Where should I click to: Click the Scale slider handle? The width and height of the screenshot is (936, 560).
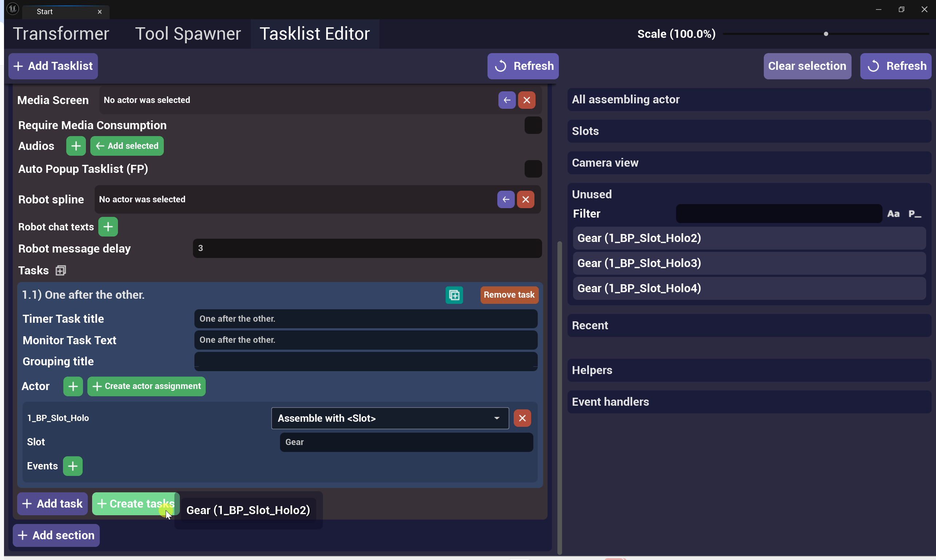coord(826,34)
